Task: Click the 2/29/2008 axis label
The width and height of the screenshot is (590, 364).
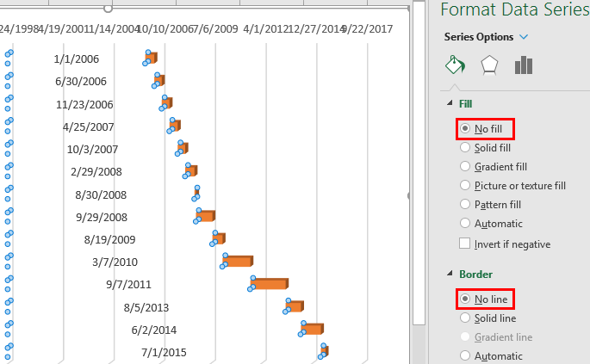Action: pos(96,172)
